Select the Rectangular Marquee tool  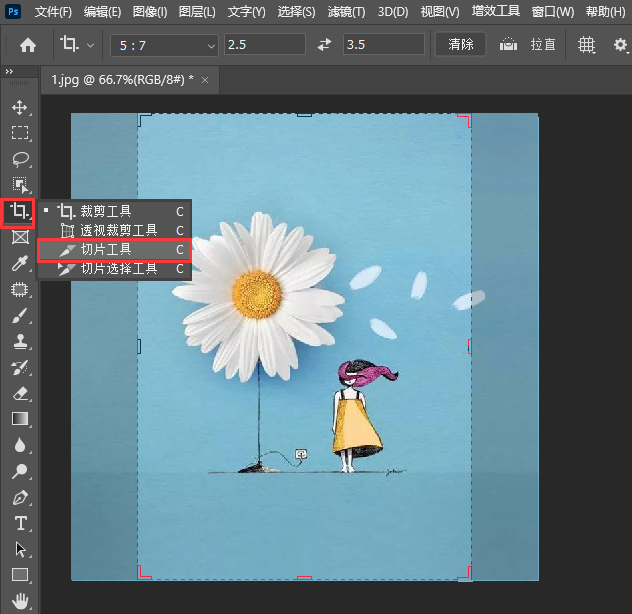pos(19,133)
